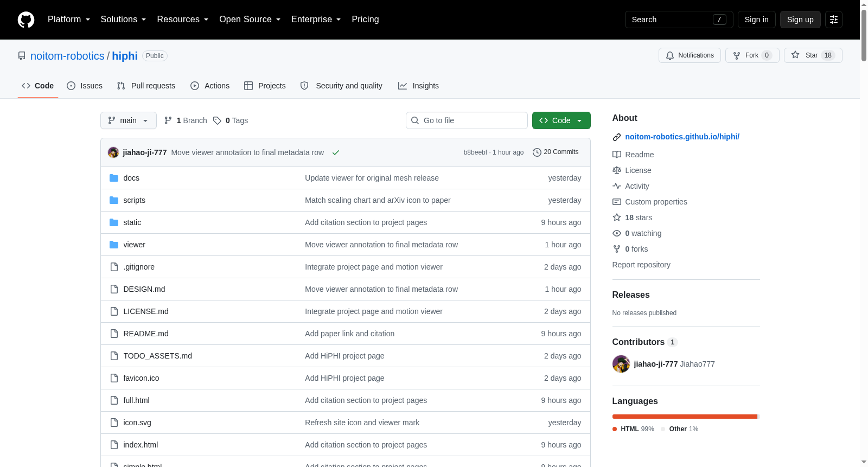868x467 pixels.
Task: Open the noitom-robotics.github.io/hiphi/ link
Action: [x=682, y=137]
